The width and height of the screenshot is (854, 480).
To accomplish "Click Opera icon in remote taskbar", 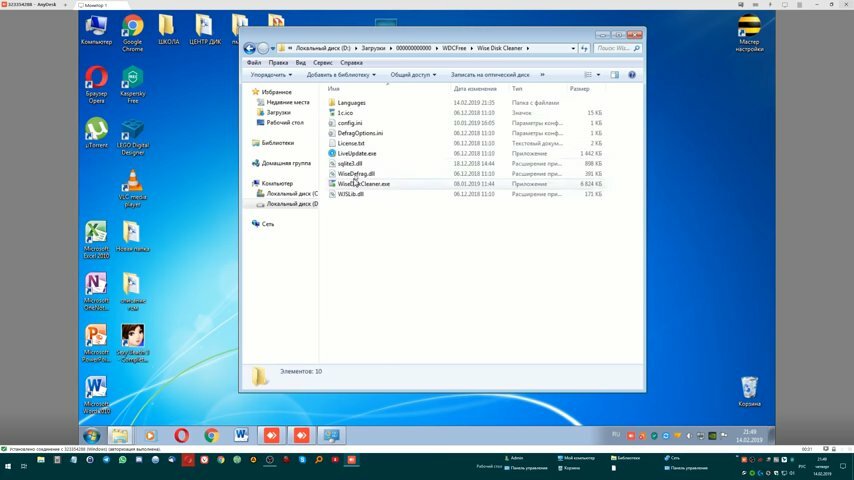I will (x=181, y=435).
